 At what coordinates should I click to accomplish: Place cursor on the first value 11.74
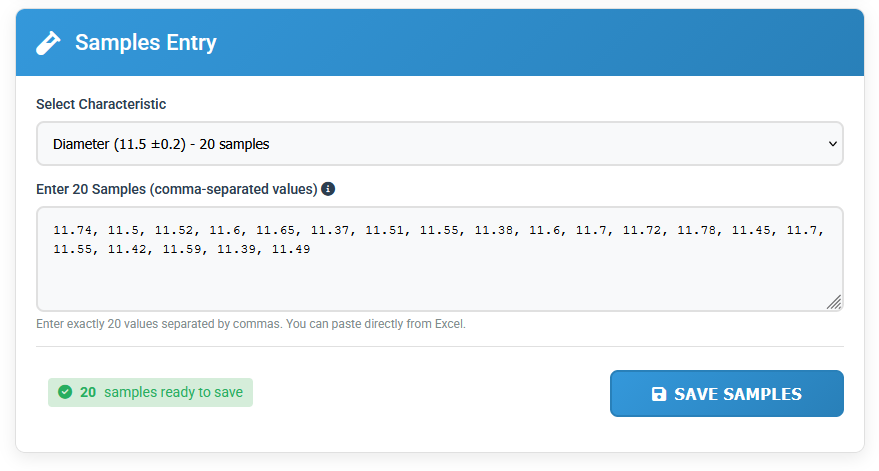click(x=72, y=230)
